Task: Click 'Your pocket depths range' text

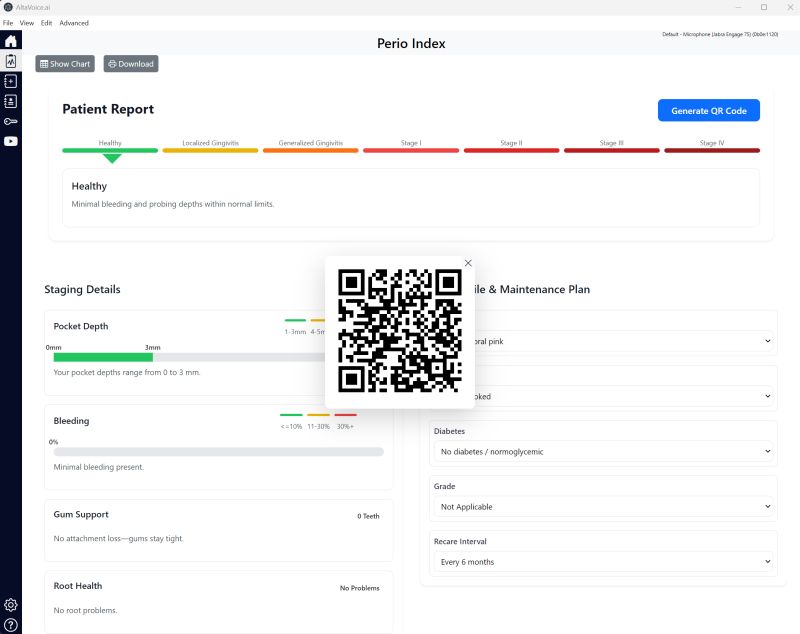Action: [127, 372]
